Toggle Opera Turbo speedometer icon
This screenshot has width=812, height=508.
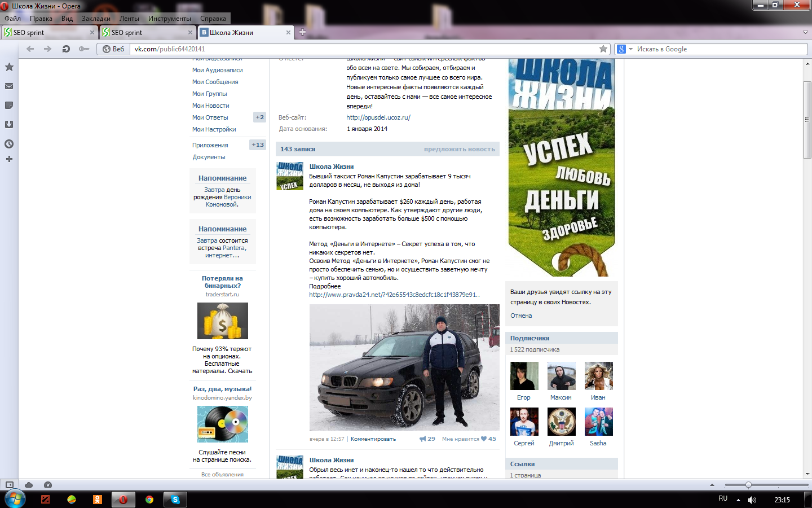(48, 485)
